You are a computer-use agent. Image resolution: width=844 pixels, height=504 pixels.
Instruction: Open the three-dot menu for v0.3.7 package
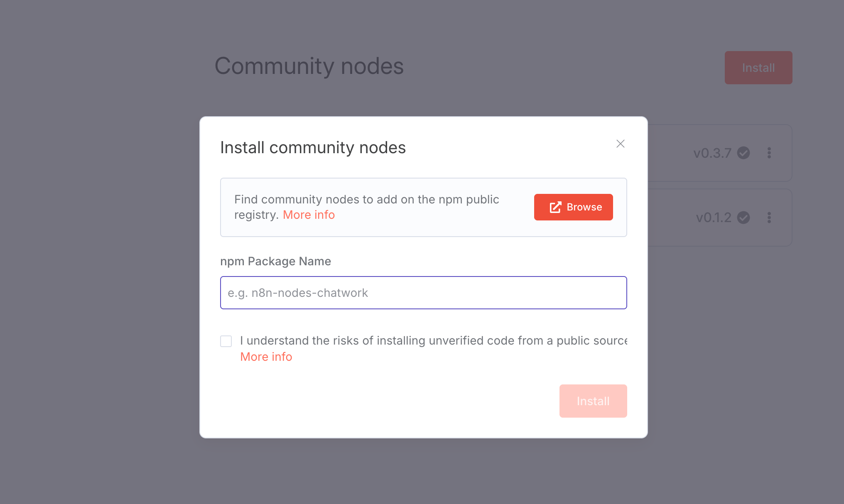(x=769, y=153)
